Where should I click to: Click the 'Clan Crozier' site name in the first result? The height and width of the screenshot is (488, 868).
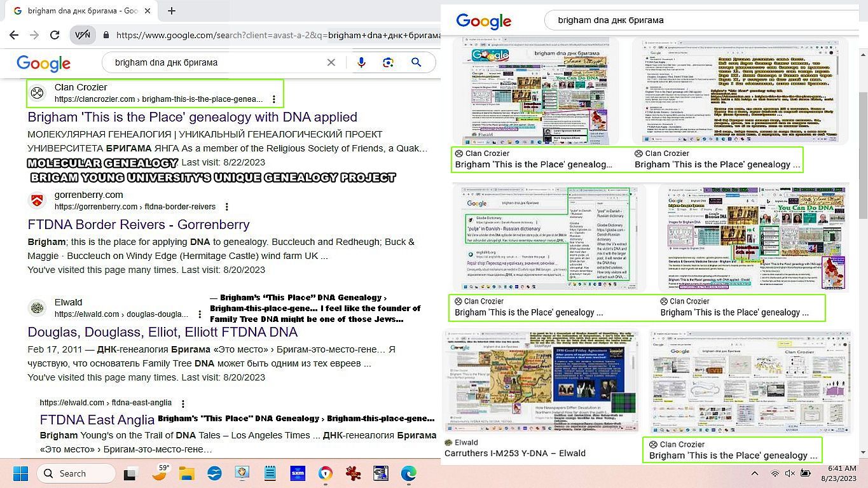[81, 87]
